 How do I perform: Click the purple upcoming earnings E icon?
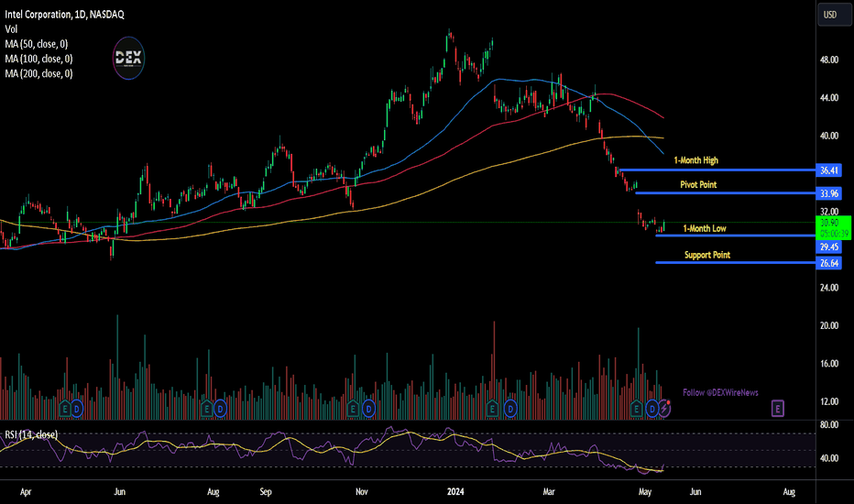(778, 408)
